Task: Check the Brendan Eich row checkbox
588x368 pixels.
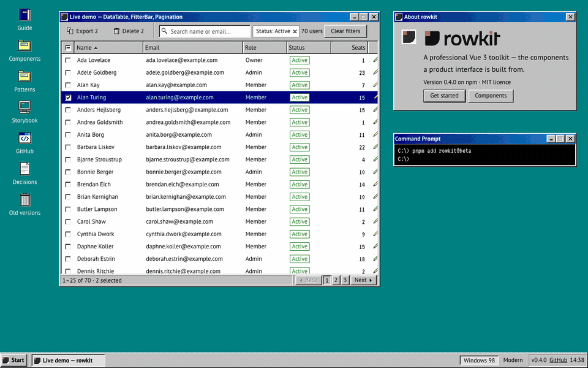Action: (68, 184)
